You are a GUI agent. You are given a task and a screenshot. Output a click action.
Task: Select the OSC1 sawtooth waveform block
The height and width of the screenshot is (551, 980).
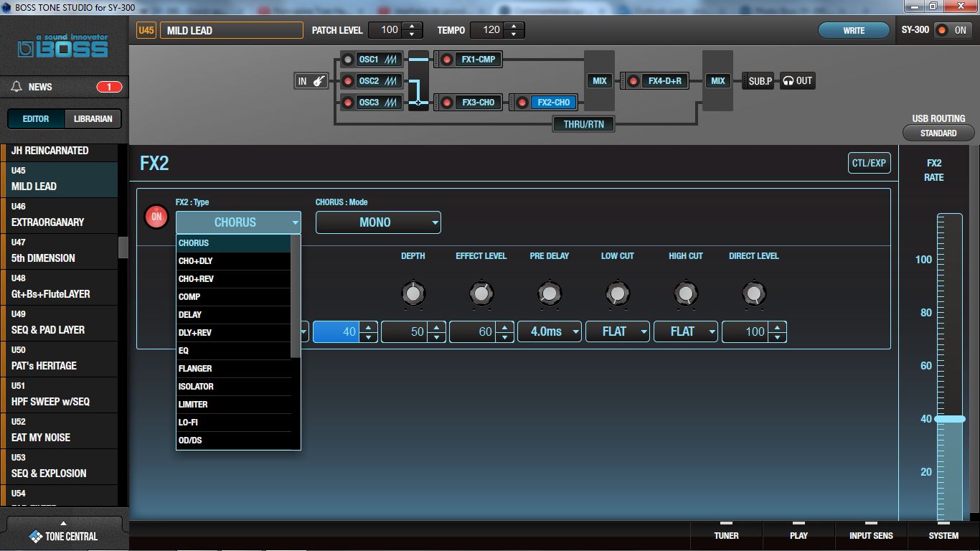378,60
